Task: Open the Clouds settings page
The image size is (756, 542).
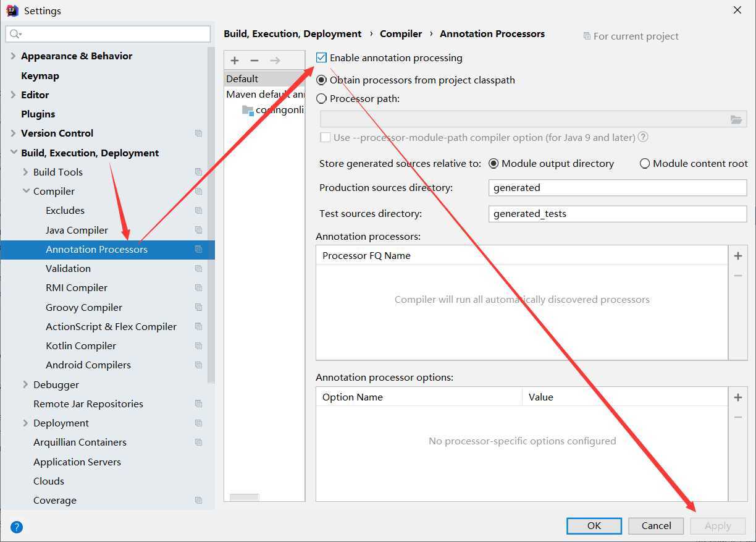Action: [x=49, y=481]
